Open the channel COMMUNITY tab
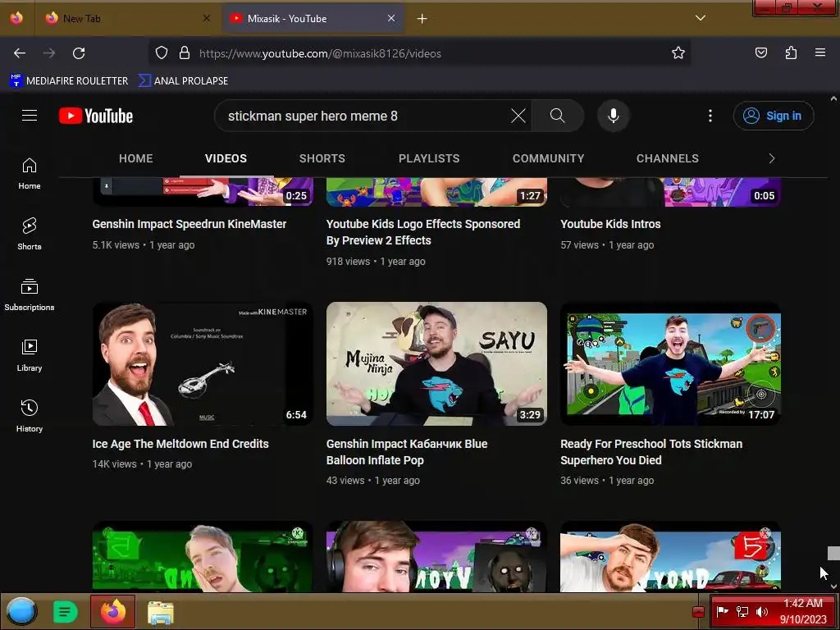 548,158
